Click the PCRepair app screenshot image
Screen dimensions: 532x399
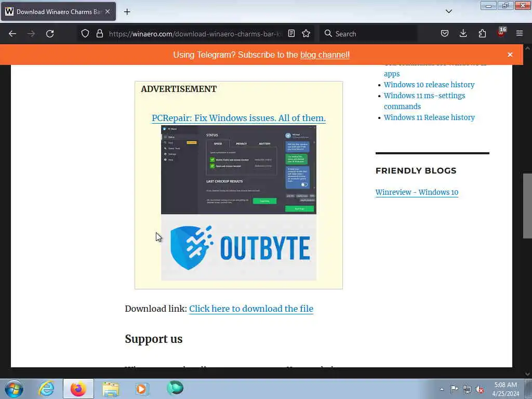point(238,170)
